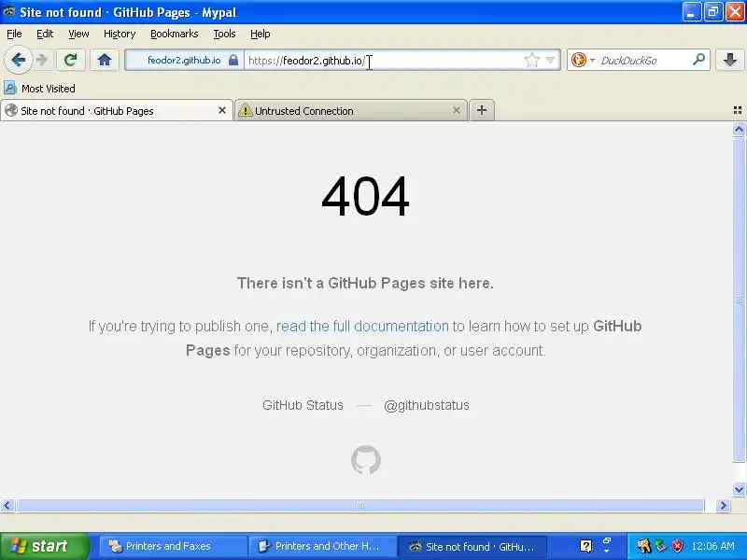This screenshot has height=560, width=747.
Task: Open the View menu
Action: (78, 34)
